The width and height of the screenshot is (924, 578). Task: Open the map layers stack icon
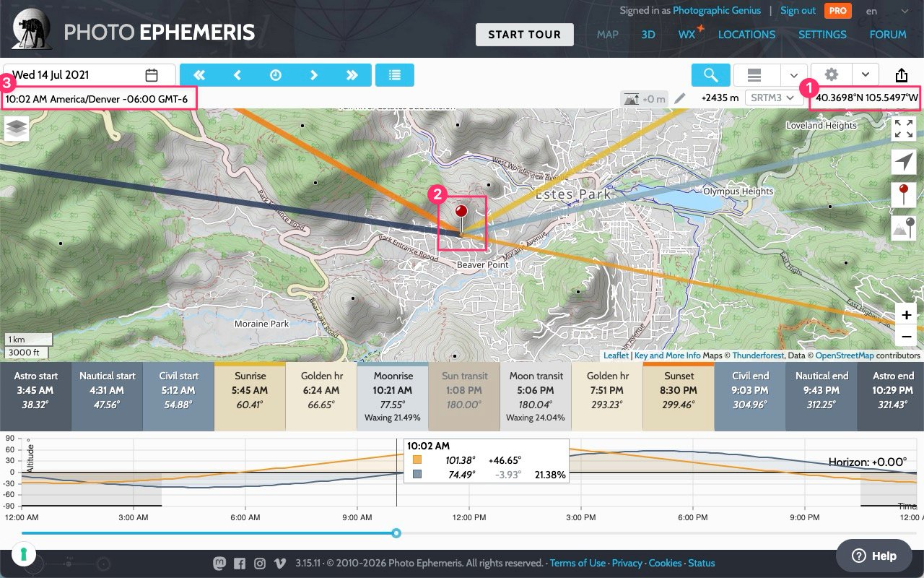click(x=16, y=129)
